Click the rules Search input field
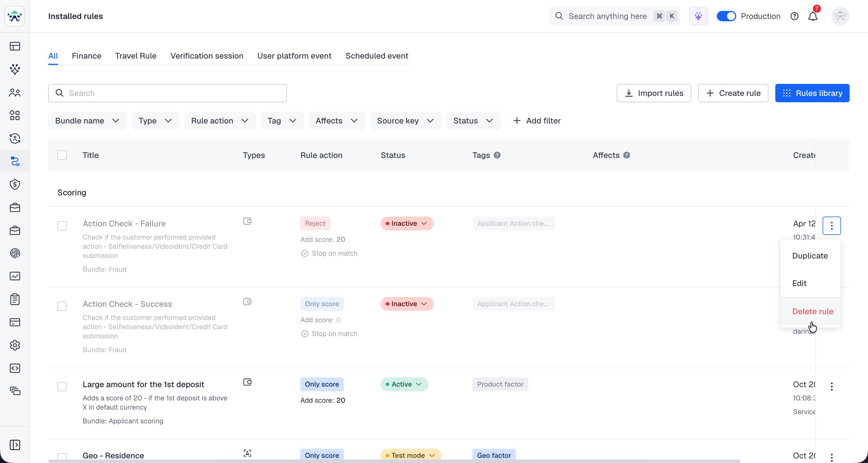This screenshot has height=463, width=868. pyautogui.click(x=167, y=93)
